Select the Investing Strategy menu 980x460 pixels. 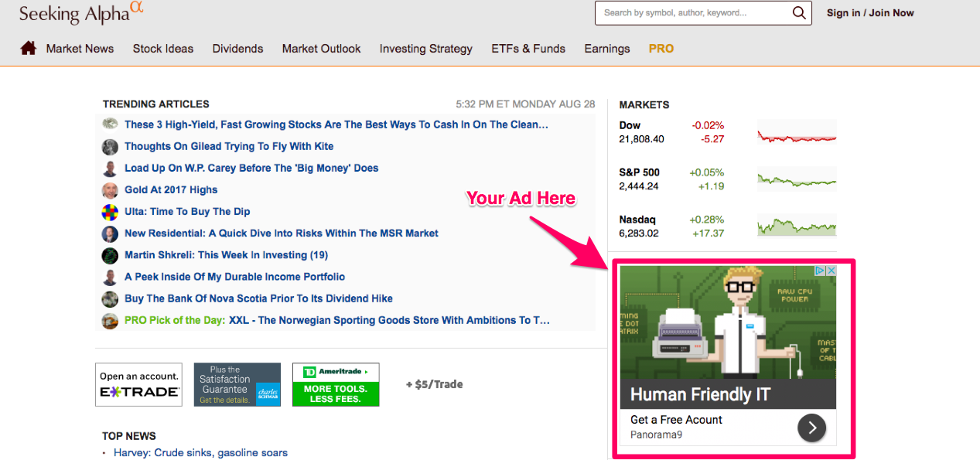click(x=425, y=49)
